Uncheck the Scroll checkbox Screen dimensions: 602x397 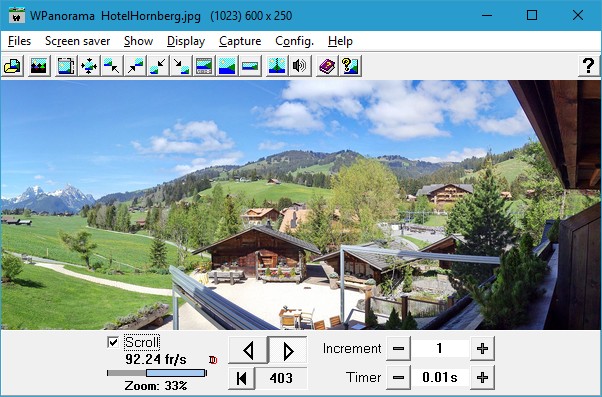[113, 342]
